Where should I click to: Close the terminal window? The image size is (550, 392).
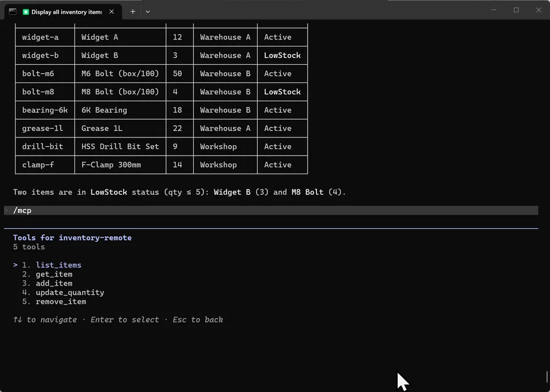click(539, 10)
